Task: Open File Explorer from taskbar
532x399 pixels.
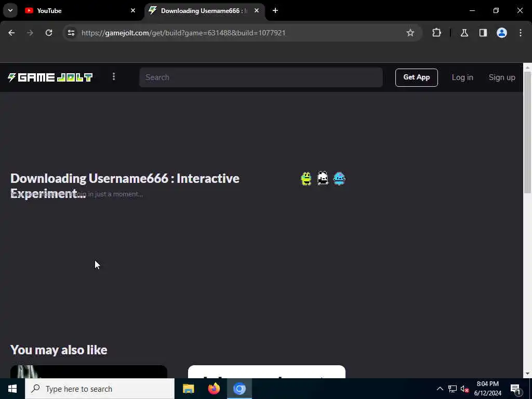Action: [x=188, y=389]
